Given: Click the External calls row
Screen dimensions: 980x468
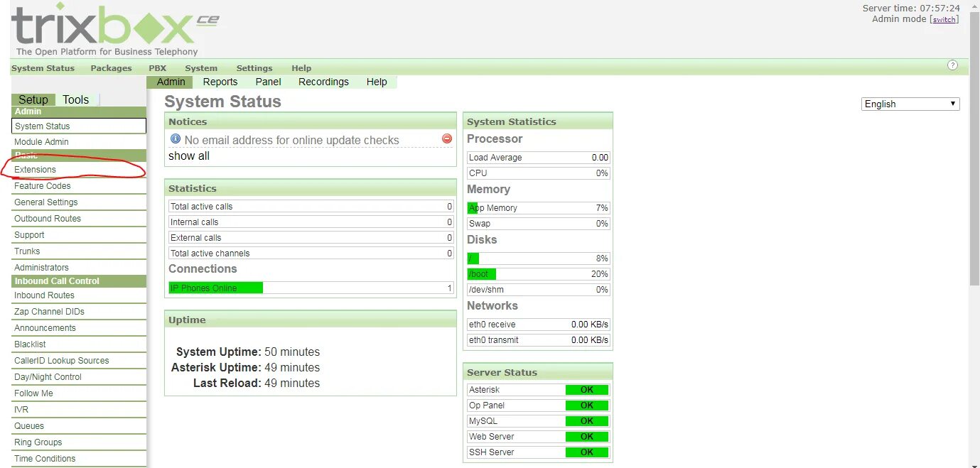Looking at the screenshot, I should (311, 238).
